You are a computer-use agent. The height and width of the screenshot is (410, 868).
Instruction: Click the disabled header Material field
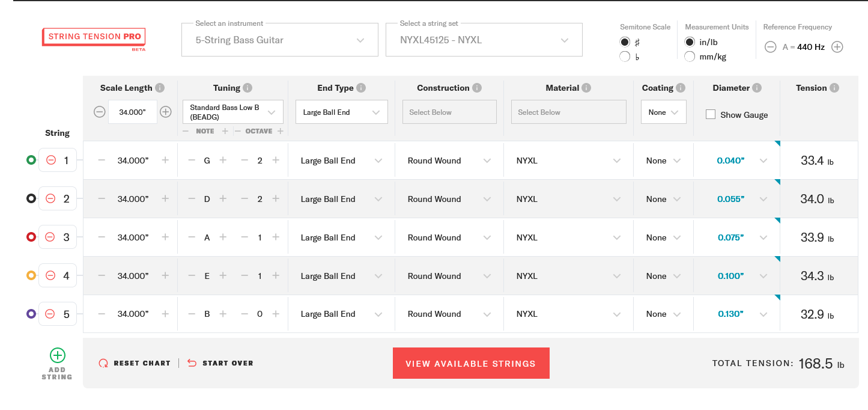pyautogui.click(x=568, y=112)
